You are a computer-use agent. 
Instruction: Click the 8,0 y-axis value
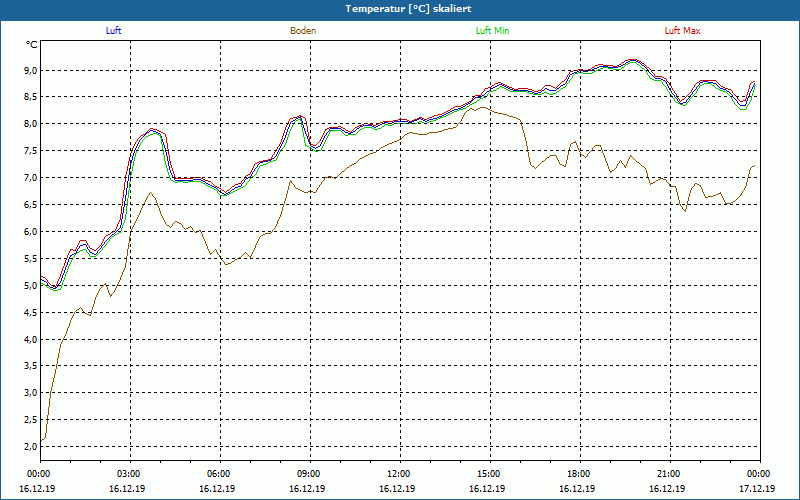coord(31,124)
